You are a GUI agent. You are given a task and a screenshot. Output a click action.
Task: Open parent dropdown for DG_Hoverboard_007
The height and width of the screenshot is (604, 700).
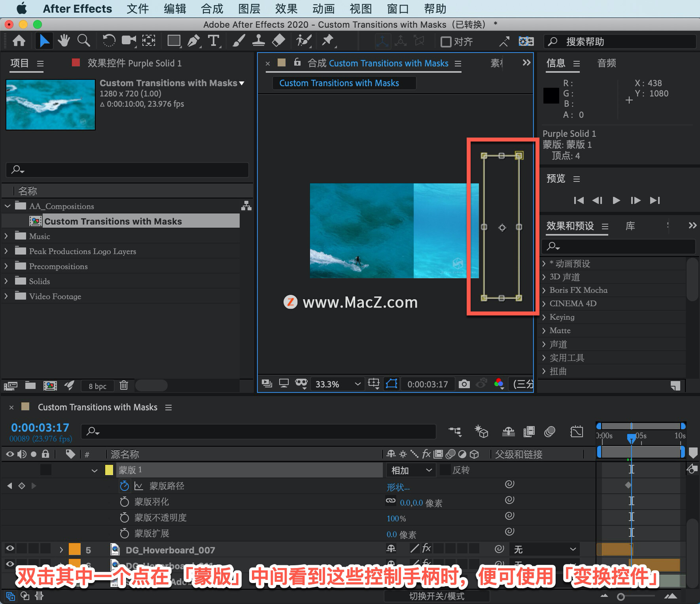[x=545, y=549]
